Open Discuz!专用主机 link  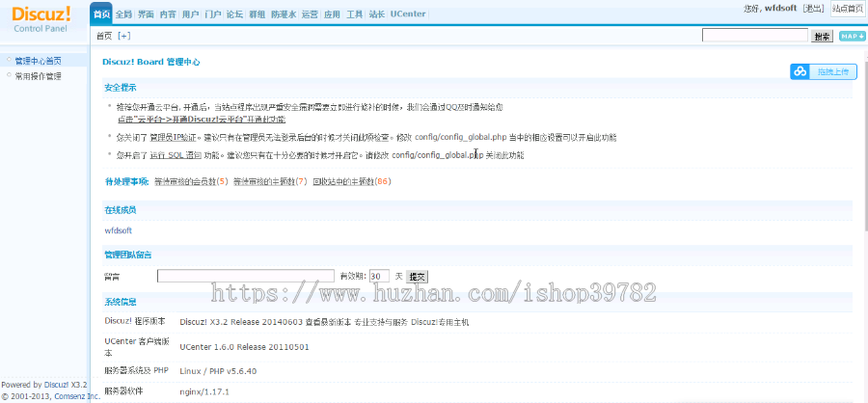tap(440, 322)
